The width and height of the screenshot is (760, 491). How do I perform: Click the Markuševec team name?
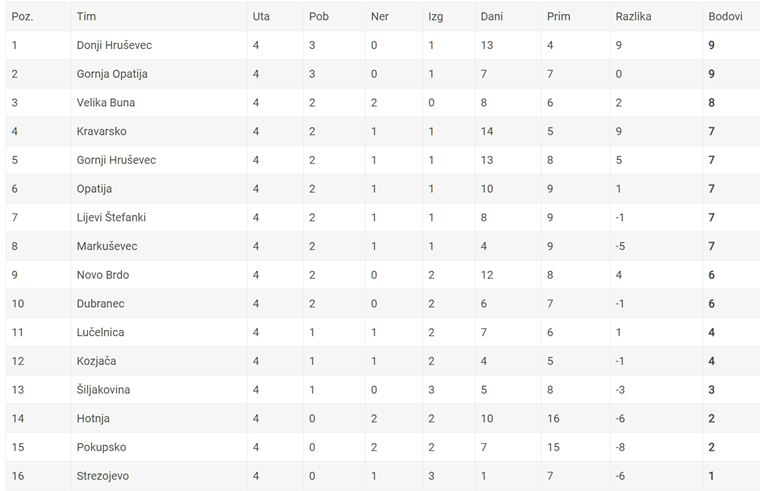click(107, 246)
